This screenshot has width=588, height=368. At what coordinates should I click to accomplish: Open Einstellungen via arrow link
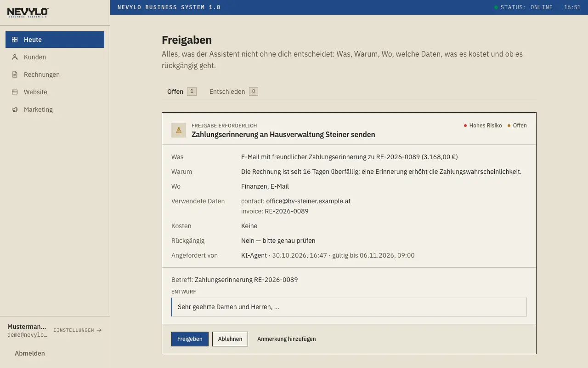point(78,330)
